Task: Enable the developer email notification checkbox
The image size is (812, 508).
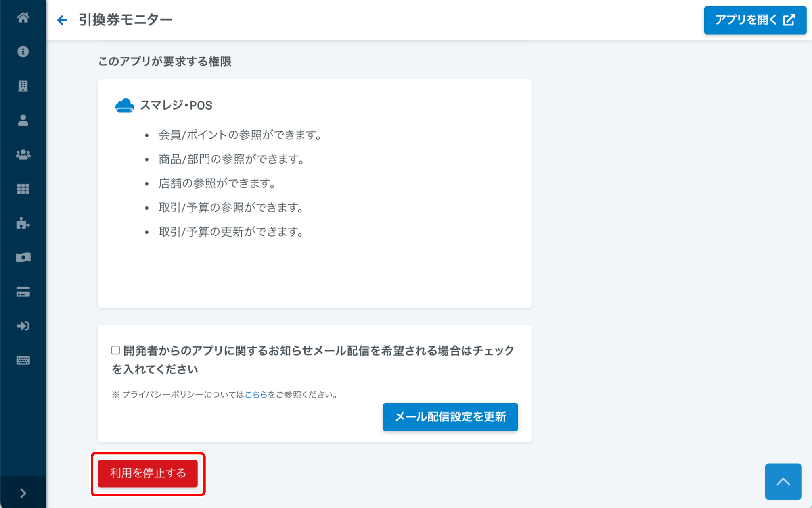Action: (x=115, y=350)
